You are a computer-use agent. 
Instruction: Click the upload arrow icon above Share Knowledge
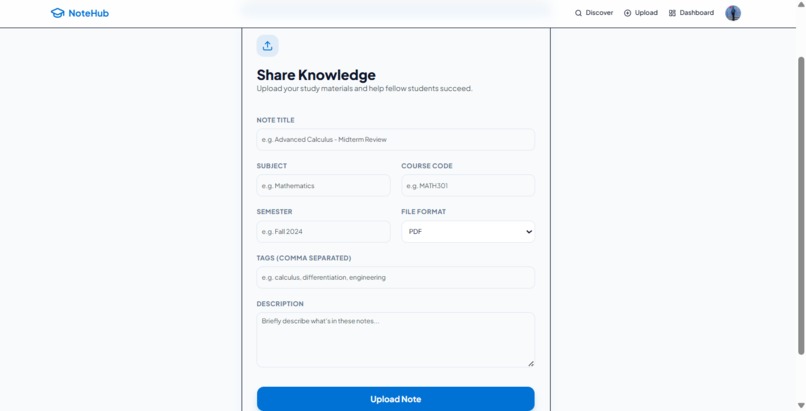(267, 46)
